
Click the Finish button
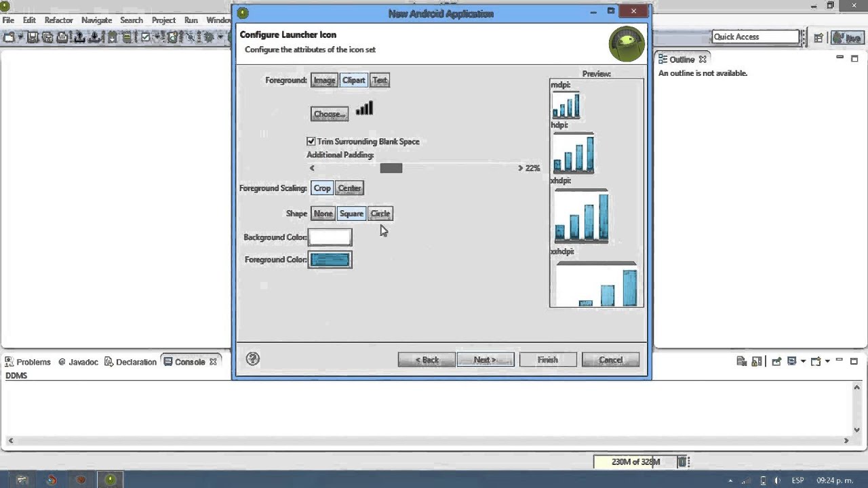[x=548, y=360]
